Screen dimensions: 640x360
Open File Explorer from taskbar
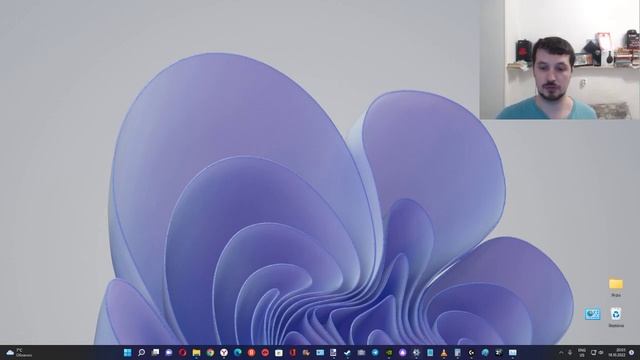[196, 353]
